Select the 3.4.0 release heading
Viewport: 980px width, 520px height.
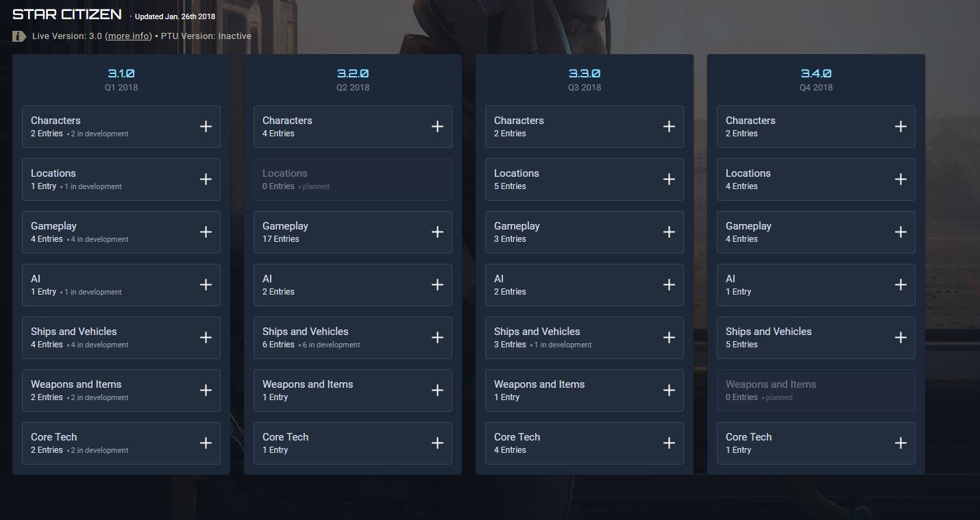pos(816,73)
